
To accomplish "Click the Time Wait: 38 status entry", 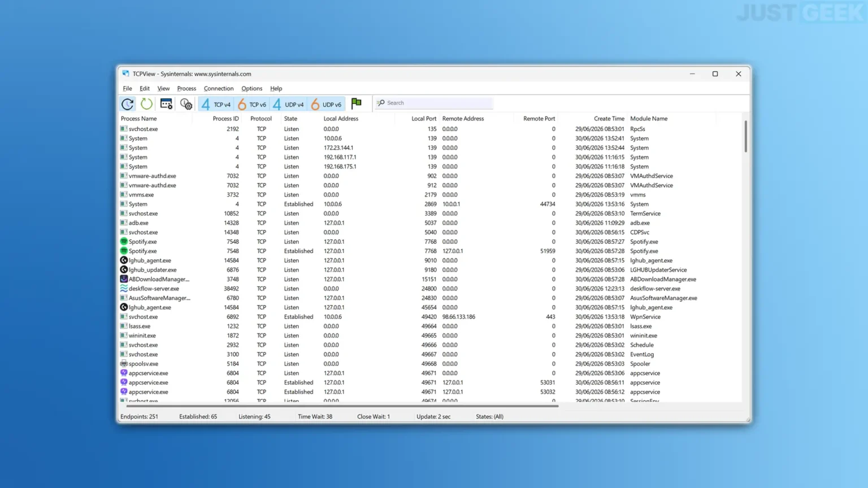I will click(315, 417).
